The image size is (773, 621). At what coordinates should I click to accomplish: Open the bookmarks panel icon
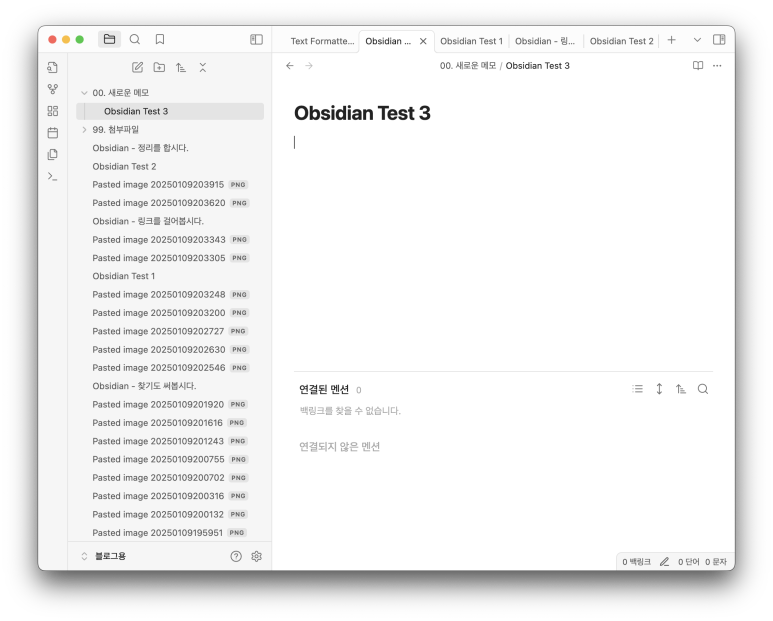(160, 39)
